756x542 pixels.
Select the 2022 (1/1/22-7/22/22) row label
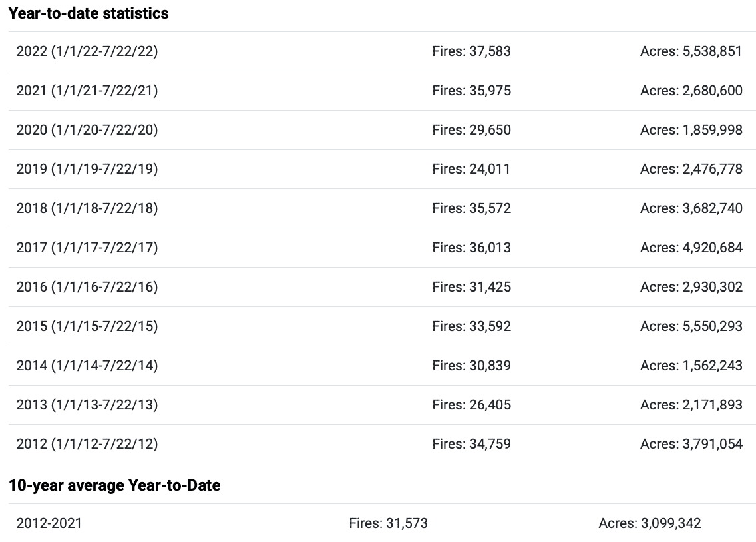point(87,51)
